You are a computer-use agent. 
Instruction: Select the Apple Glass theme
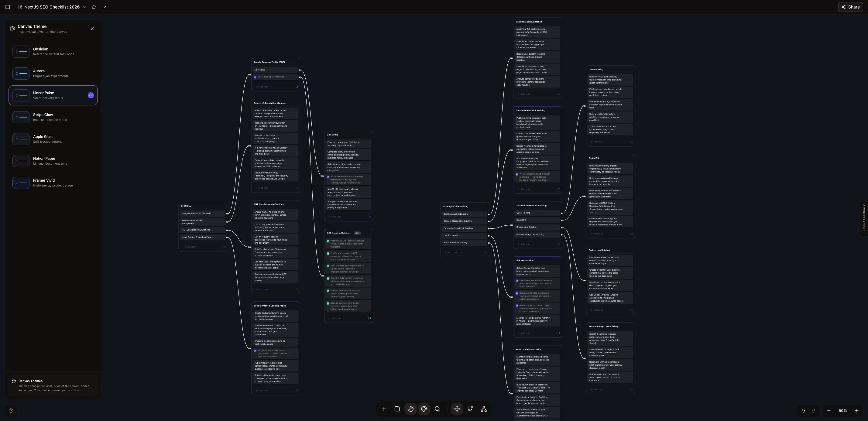(x=53, y=139)
